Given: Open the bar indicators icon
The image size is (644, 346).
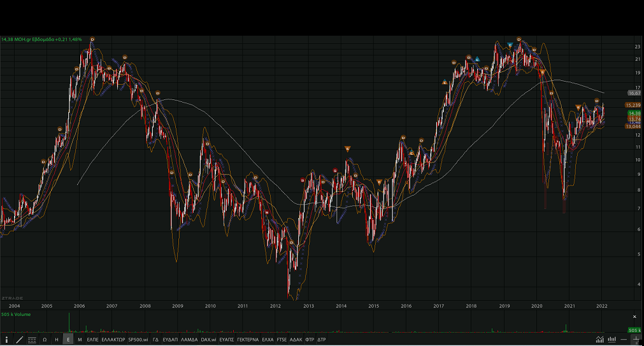Looking at the screenshot, I should [612, 340].
